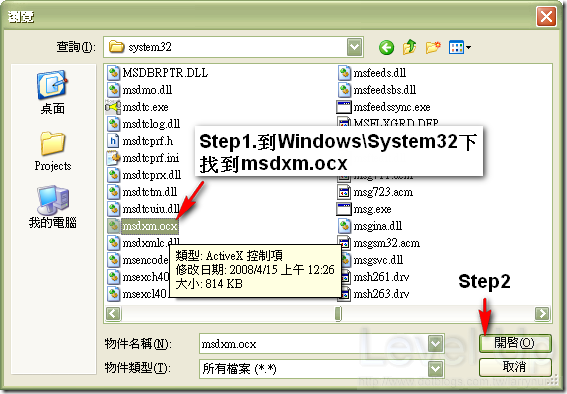The height and width of the screenshot is (394, 567).
Task: Click msgsvc.dll file name
Action: pos(378,260)
